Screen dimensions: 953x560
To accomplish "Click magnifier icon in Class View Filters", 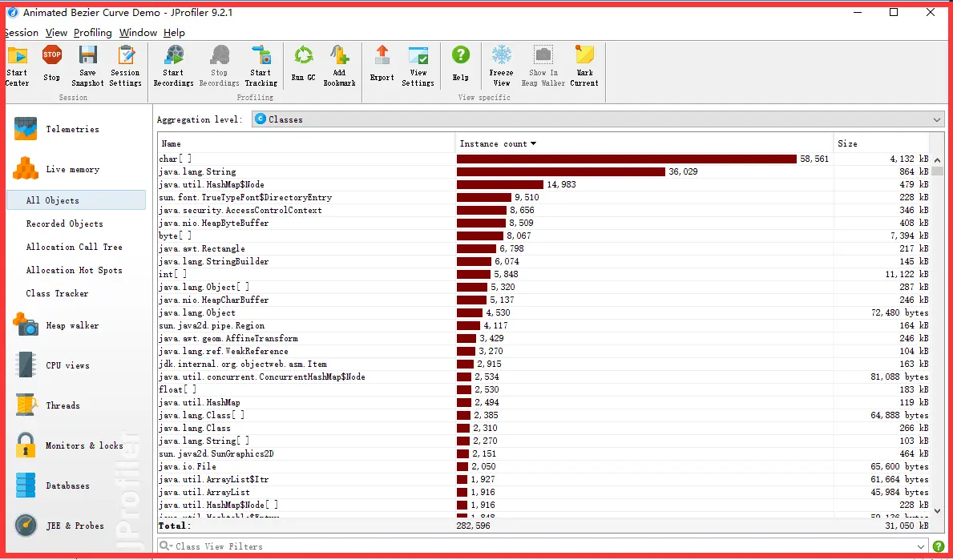I will tap(164, 546).
